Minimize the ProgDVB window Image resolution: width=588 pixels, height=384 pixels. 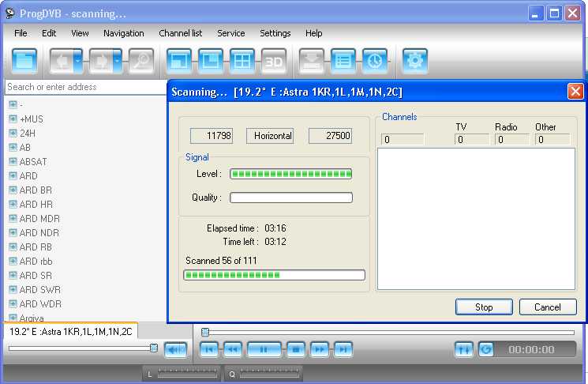535,13
